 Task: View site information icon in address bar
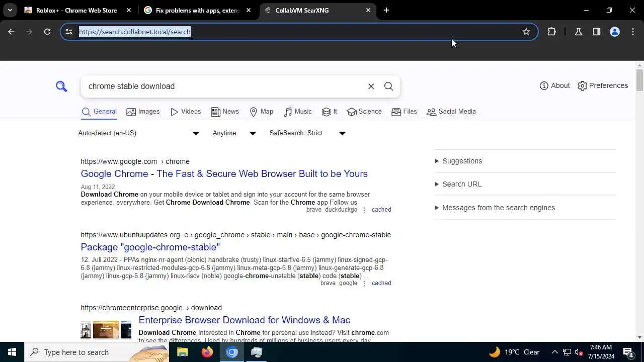coord(69,32)
